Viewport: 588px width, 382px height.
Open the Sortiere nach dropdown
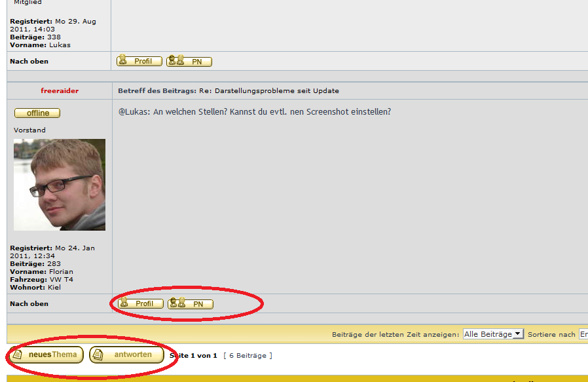click(x=583, y=334)
